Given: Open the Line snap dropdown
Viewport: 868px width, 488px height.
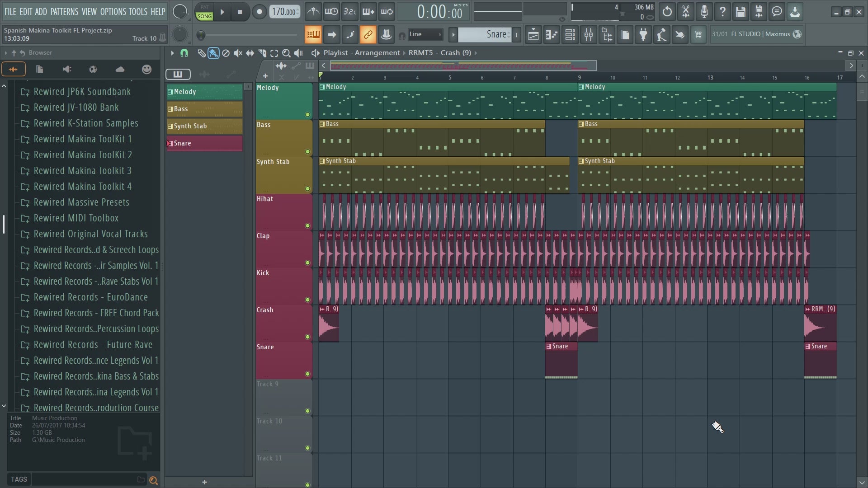Looking at the screenshot, I should 425,34.
